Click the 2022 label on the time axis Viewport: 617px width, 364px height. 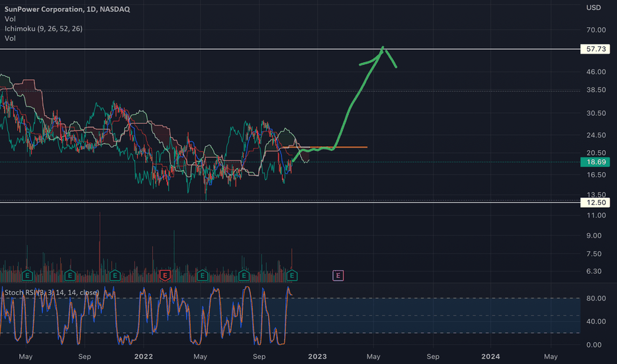point(143,357)
